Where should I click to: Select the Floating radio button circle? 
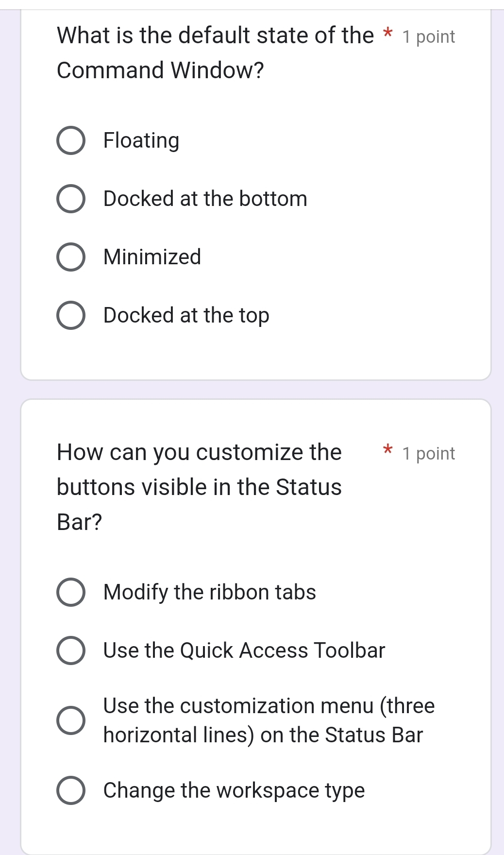click(x=71, y=141)
